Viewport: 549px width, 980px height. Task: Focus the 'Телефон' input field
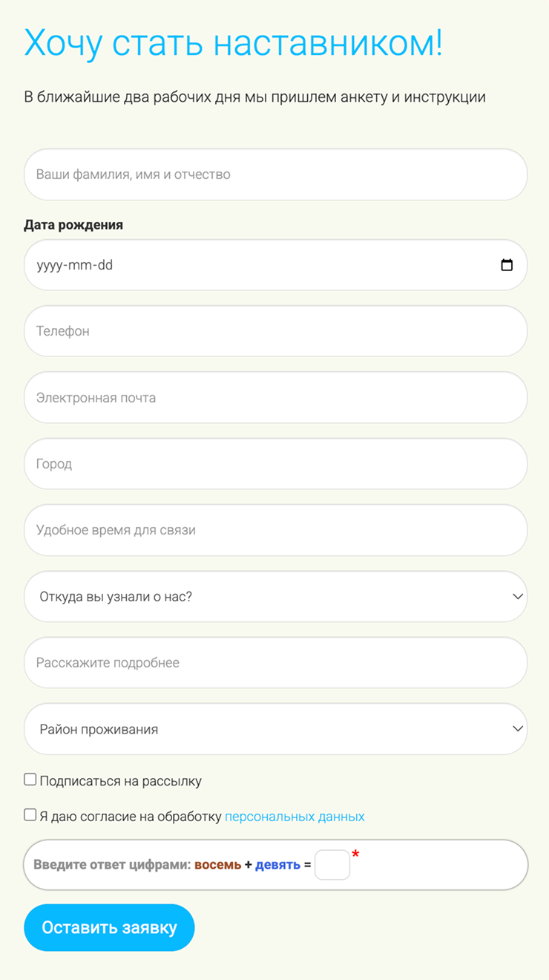274,330
